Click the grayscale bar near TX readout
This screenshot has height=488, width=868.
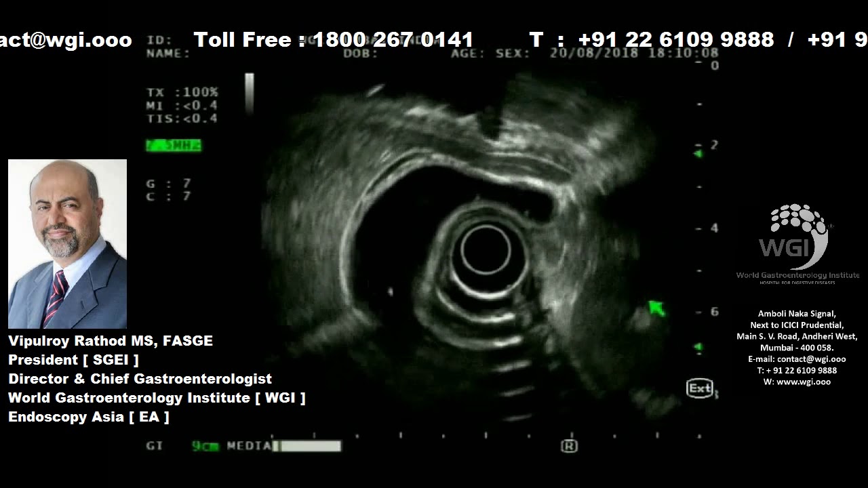click(x=250, y=94)
